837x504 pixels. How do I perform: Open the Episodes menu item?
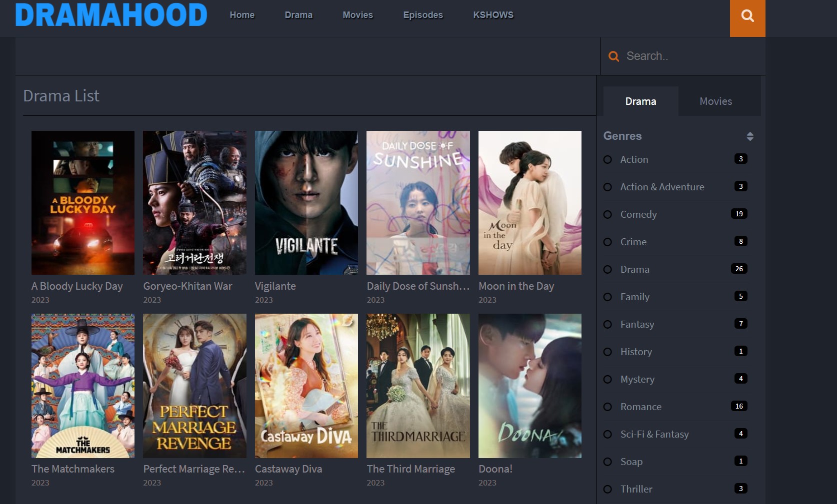pos(423,15)
